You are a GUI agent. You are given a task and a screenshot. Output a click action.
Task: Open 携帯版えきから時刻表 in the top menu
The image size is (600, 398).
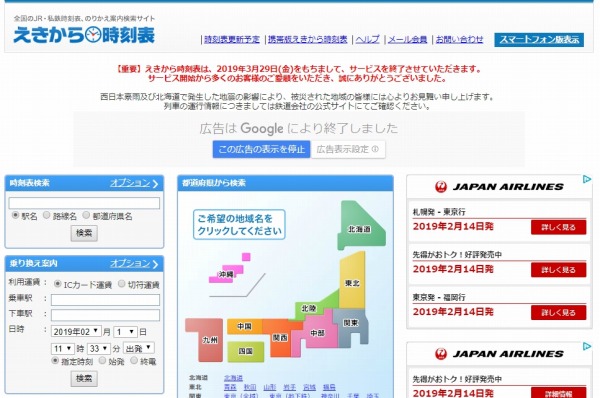(308, 39)
